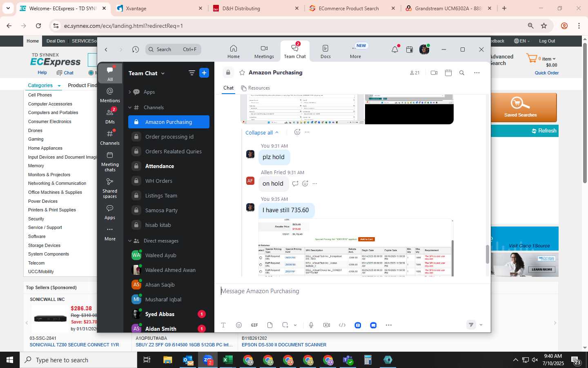Screen dimensions: 588x368
Task: Open Listings Team channel
Action: point(169,195)
